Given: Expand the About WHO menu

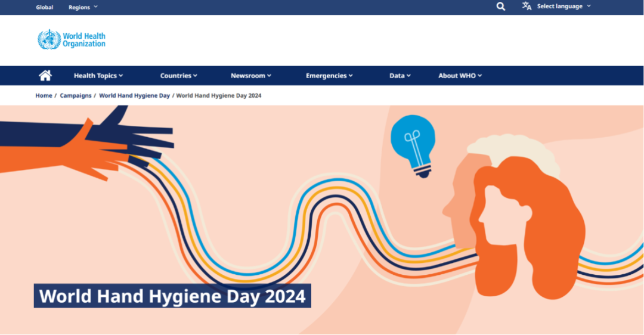Looking at the screenshot, I should (x=460, y=76).
